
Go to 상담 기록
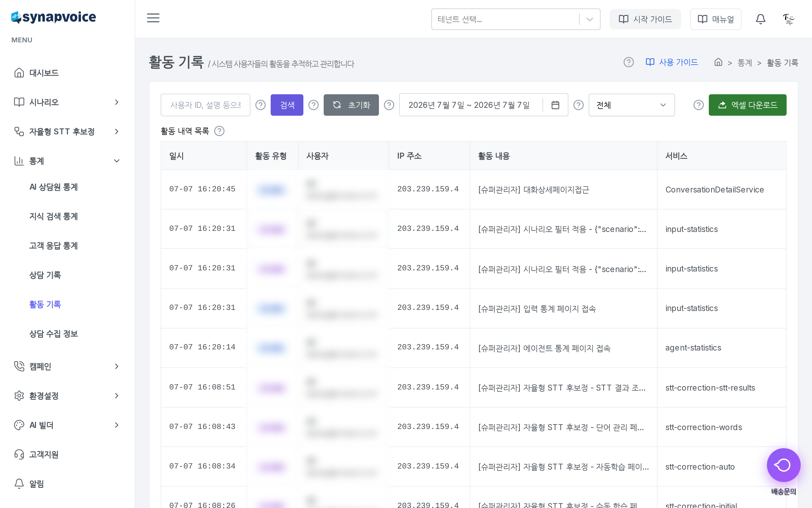coord(45,275)
